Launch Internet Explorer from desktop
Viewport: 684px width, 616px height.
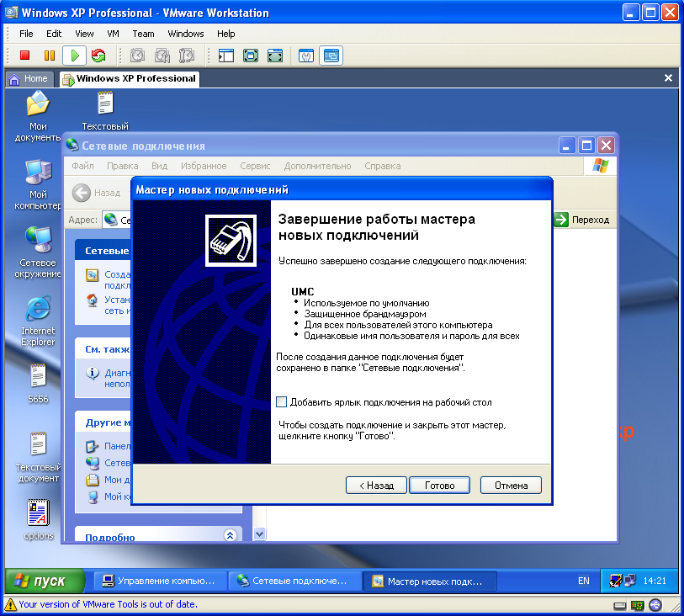tap(38, 321)
